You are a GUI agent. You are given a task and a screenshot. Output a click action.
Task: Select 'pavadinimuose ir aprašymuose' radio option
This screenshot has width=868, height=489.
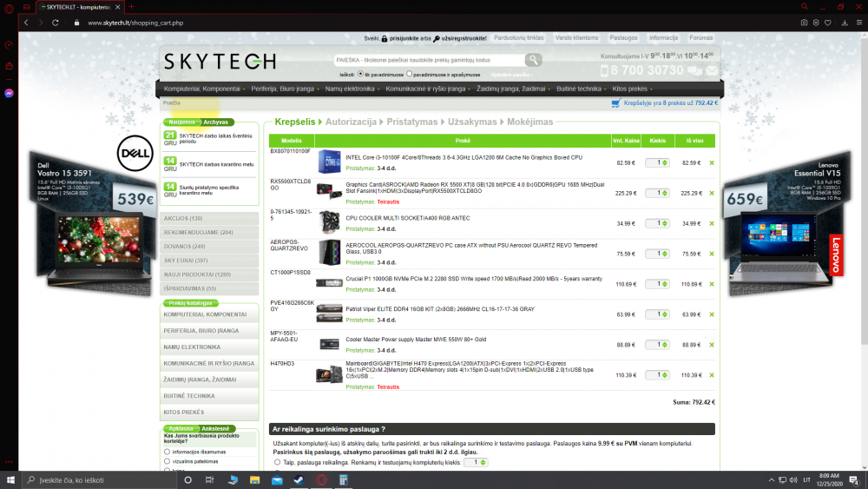click(x=409, y=74)
